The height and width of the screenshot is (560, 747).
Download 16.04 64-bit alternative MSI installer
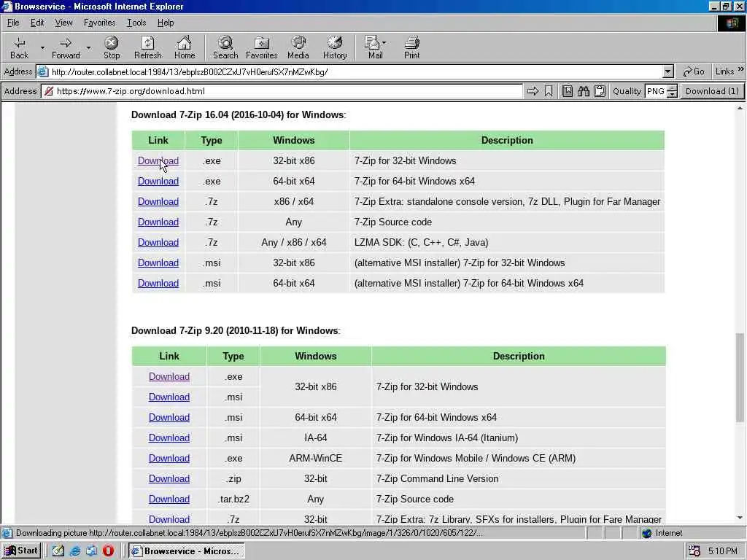[158, 284]
